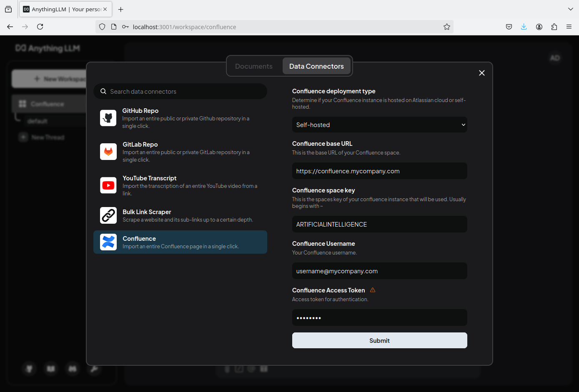The image size is (579, 392).
Task: Select the GitHub Repo connector icon
Action: (x=108, y=118)
